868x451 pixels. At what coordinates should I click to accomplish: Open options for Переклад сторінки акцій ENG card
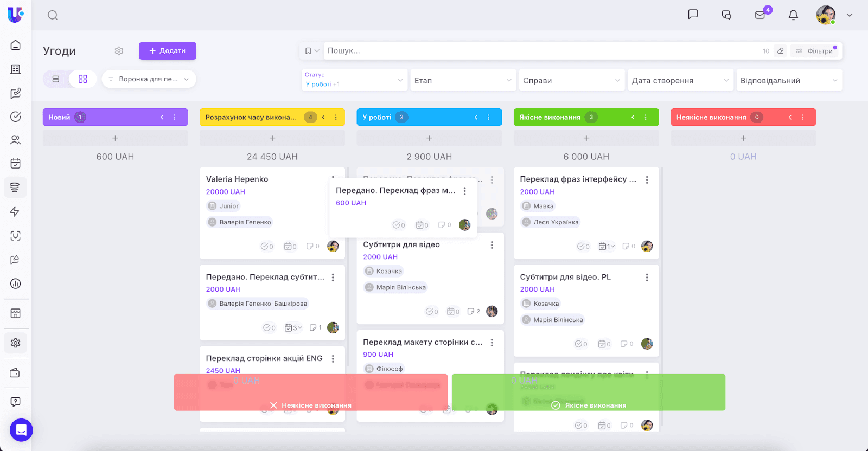(x=333, y=359)
